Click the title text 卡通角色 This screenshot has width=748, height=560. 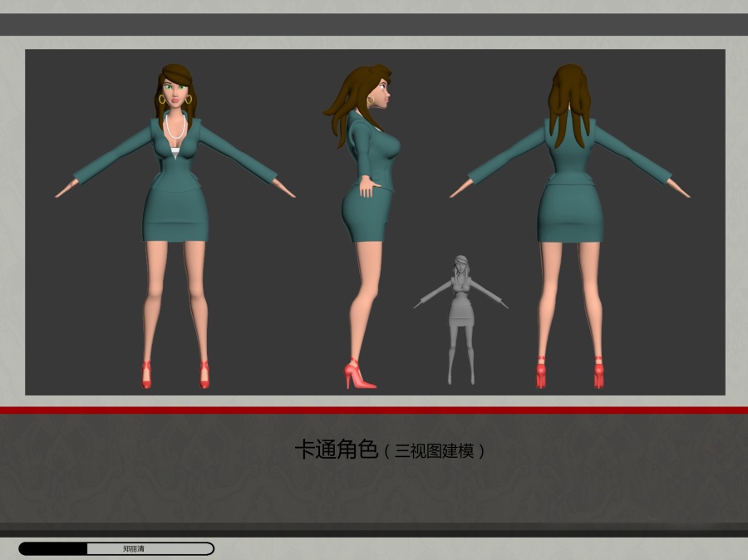[337, 449]
